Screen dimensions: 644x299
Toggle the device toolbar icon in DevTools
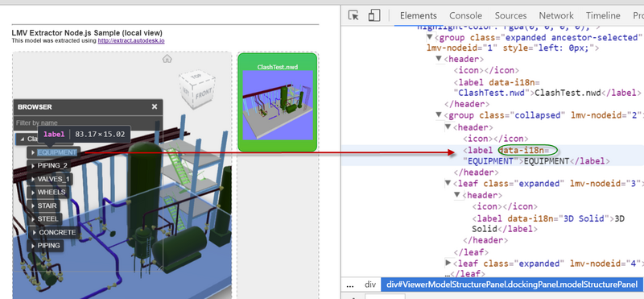(x=374, y=15)
